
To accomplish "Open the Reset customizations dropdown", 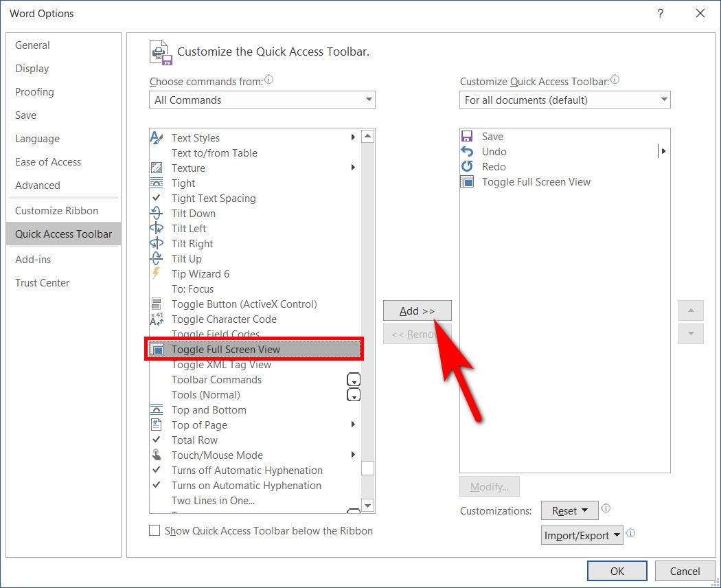I will coord(570,510).
